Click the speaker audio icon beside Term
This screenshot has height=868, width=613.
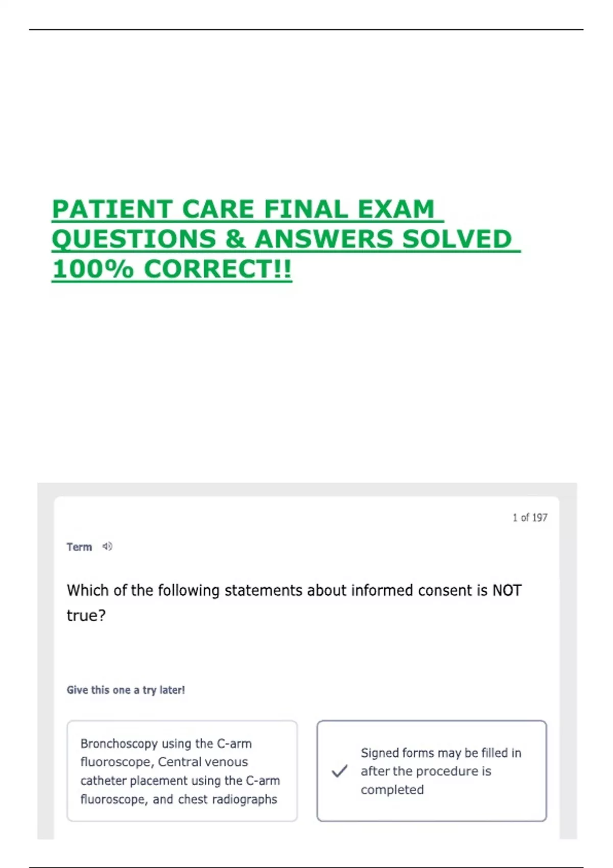point(107,546)
